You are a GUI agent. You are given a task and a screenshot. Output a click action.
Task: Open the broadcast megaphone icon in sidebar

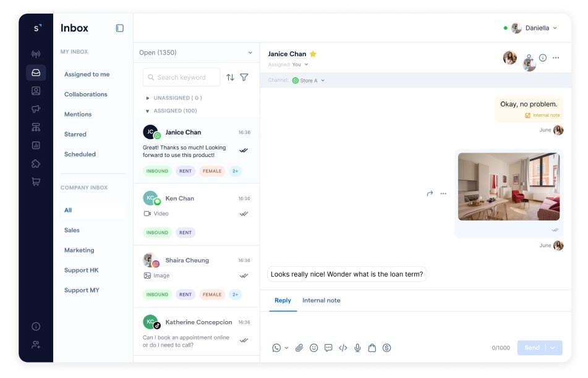pos(36,109)
